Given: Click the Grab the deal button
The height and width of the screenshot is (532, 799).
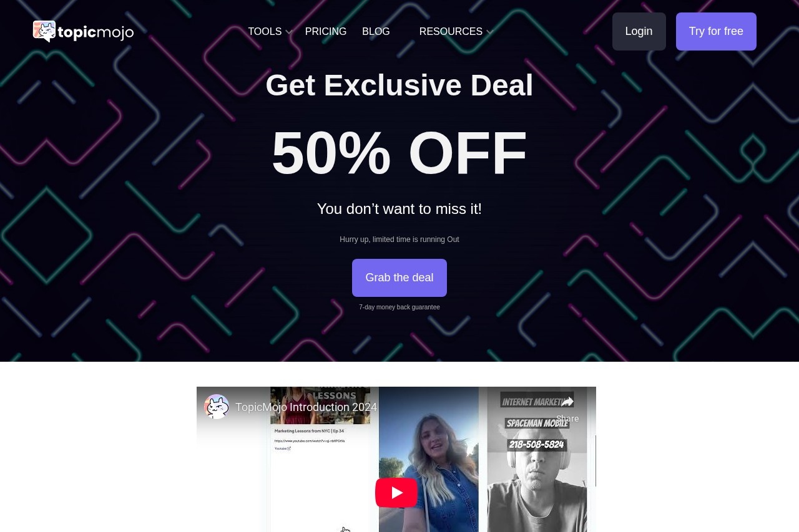Looking at the screenshot, I should (399, 278).
